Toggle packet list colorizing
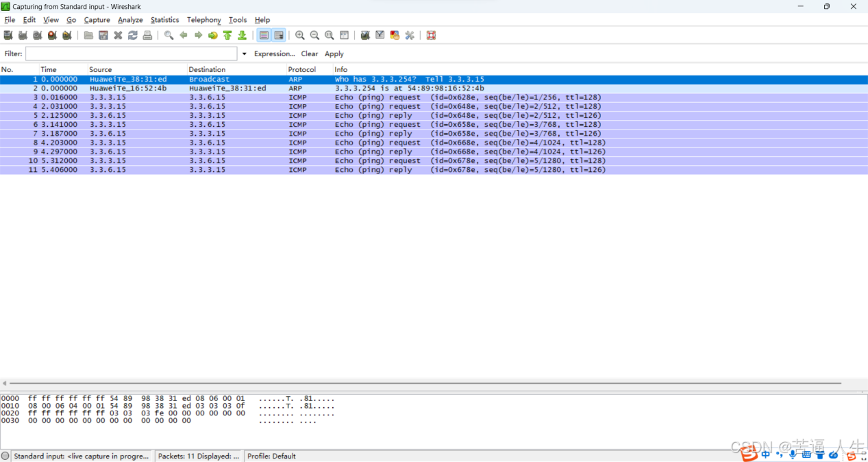868x462 pixels. click(264, 35)
